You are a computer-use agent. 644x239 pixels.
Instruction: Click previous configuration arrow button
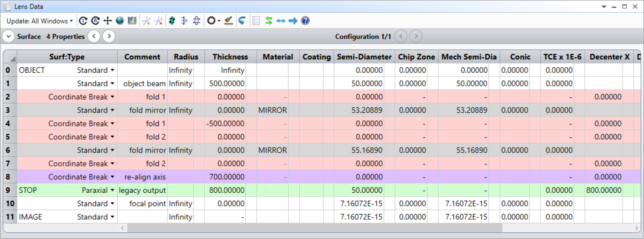(x=401, y=36)
